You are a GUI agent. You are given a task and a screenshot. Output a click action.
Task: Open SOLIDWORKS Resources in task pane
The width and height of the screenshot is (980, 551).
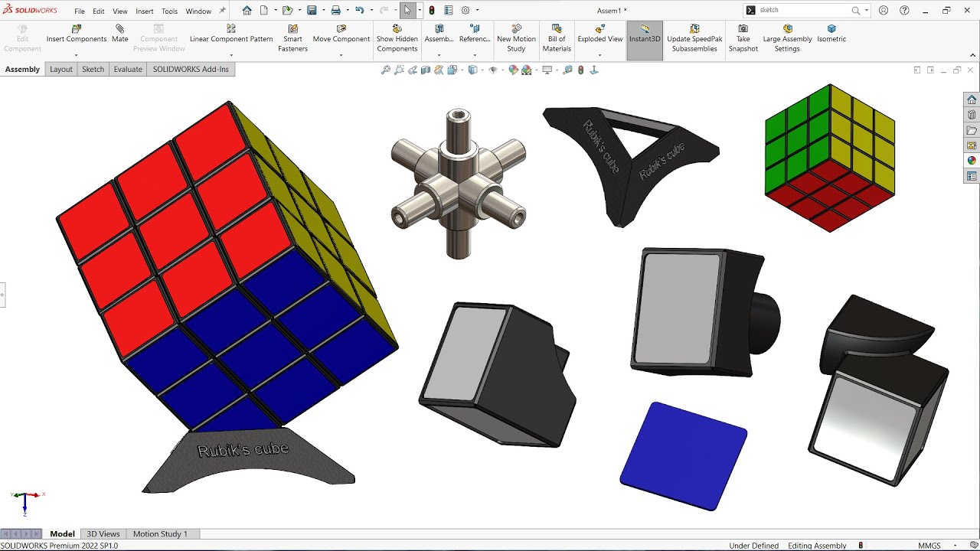tap(972, 99)
